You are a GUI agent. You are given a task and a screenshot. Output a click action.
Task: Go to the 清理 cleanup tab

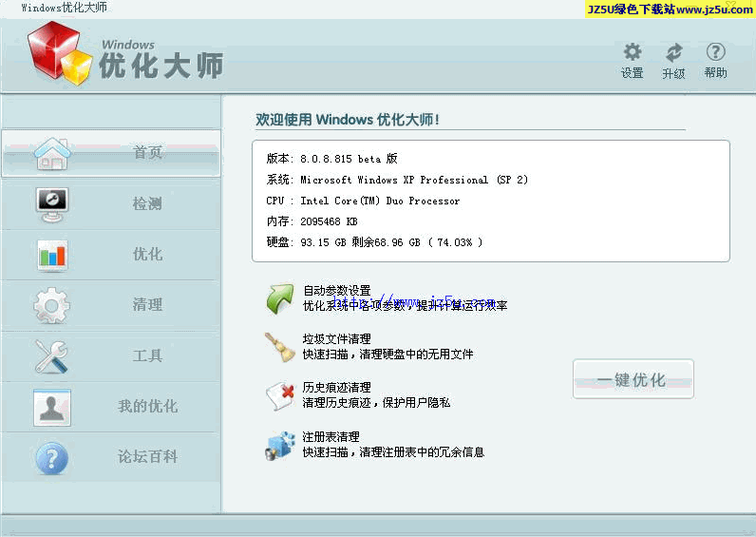click(111, 305)
